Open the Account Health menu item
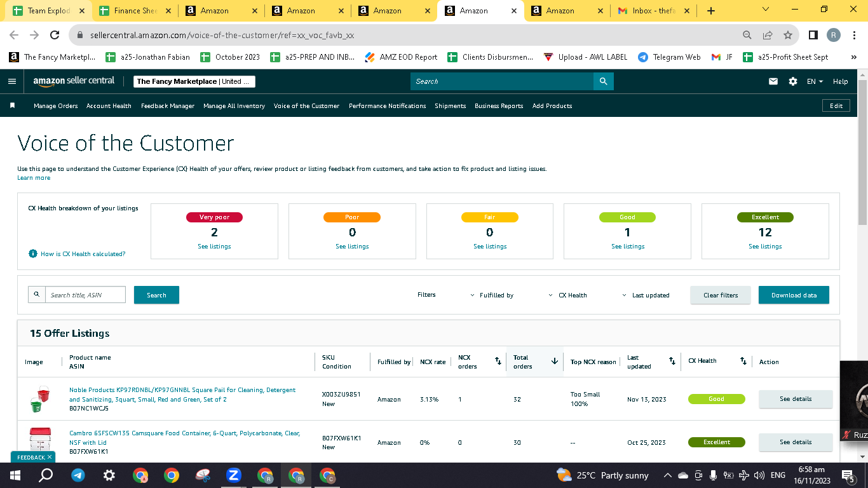Viewport: 868px width, 488px height. tap(109, 106)
